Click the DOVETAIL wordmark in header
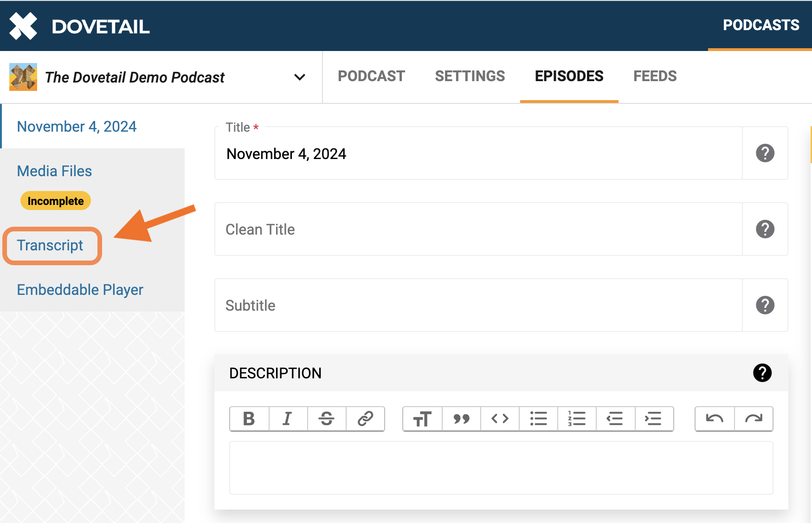The width and height of the screenshot is (812, 523). coord(101,26)
